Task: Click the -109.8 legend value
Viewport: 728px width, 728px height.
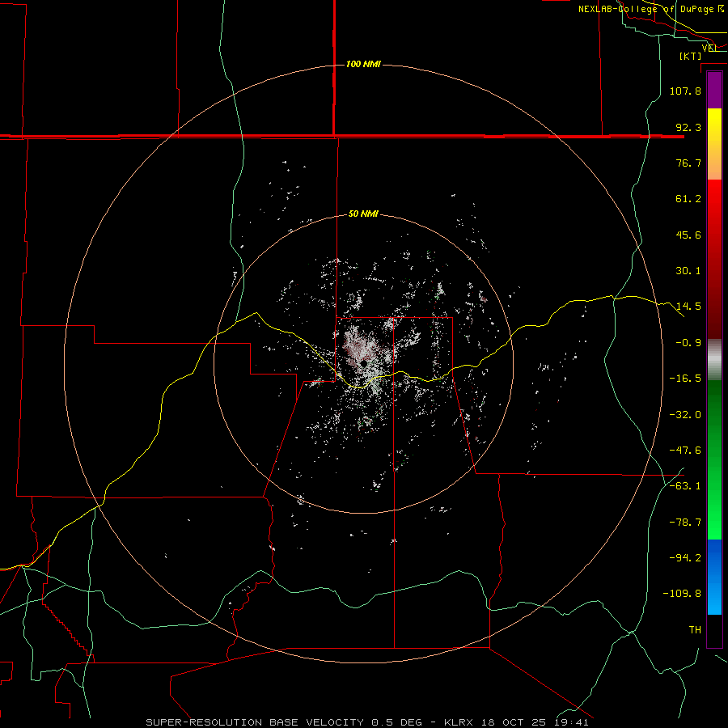Action: pos(682,594)
